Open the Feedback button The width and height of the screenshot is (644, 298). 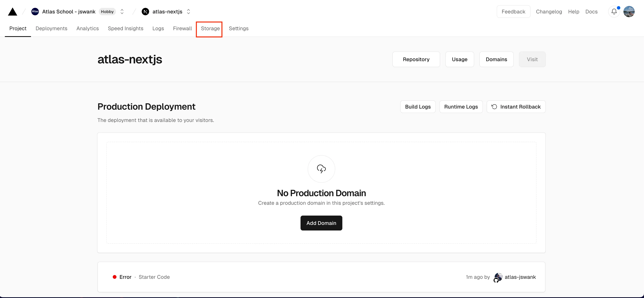tap(514, 12)
